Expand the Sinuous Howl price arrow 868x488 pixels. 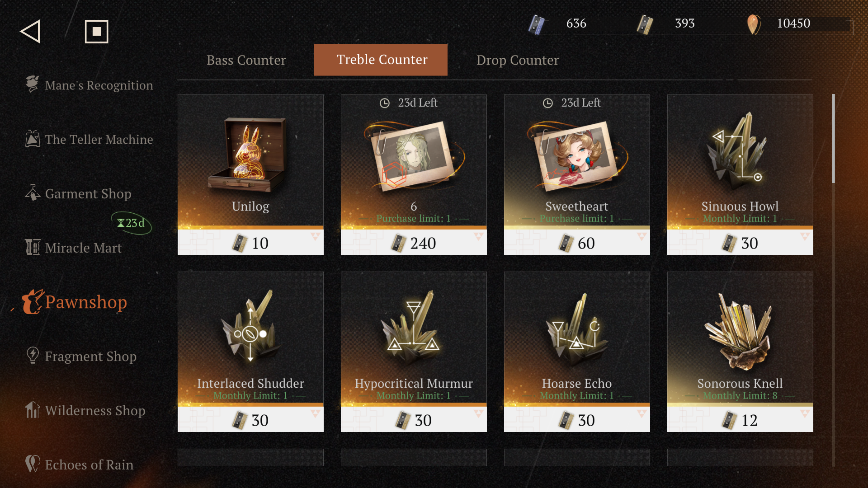click(x=805, y=236)
